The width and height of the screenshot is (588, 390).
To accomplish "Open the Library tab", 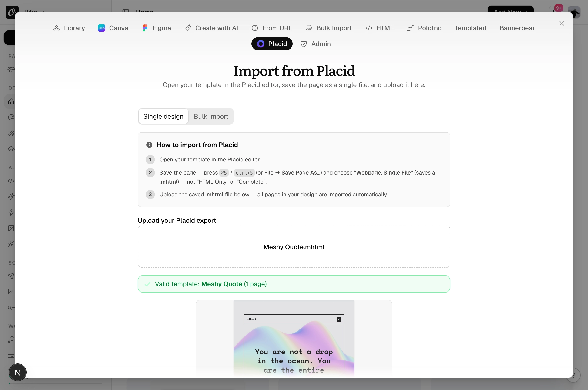I will click(69, 28).
